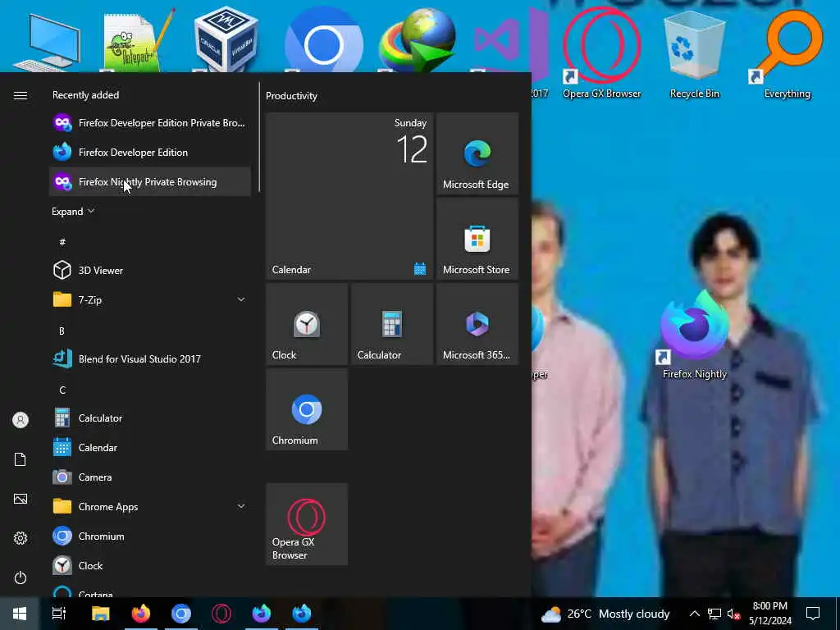Open Settings gear in Start sidebar
This screenshot has height=630, width=840.
coord(21,538)
